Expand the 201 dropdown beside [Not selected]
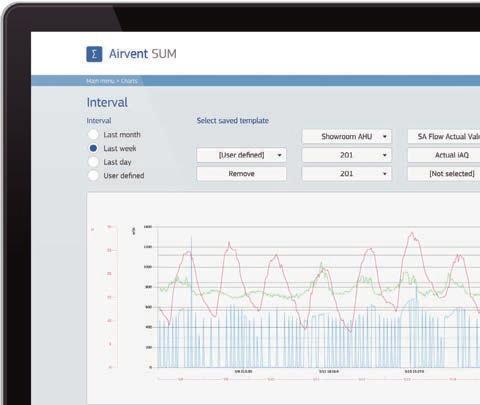This screenshot has height=405, width=480. click(x=347, y=174)
